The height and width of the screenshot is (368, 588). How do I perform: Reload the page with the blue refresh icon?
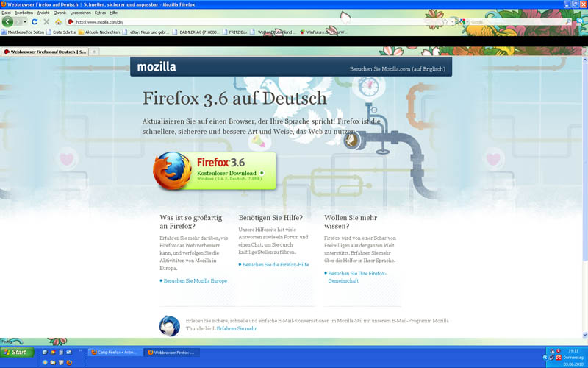[35, 22]
